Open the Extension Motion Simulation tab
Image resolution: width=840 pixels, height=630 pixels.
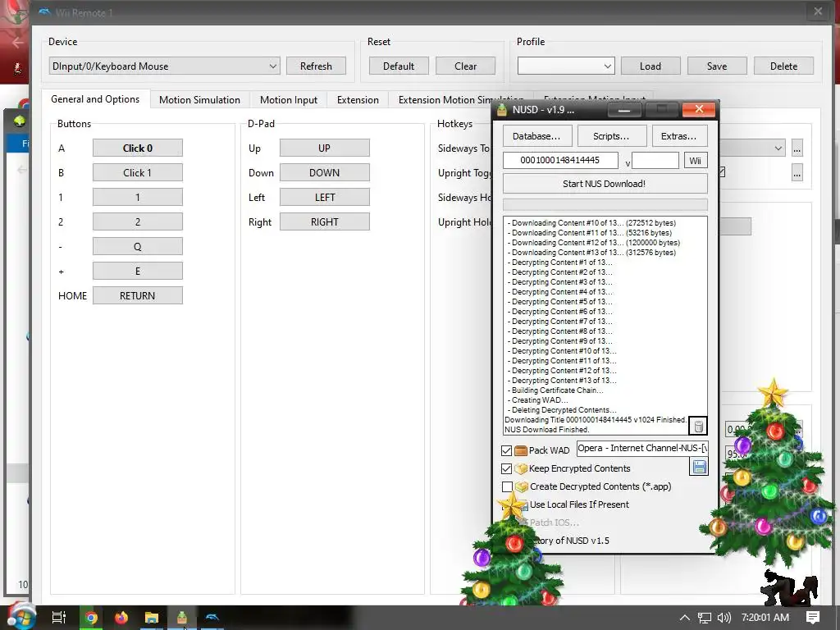coord(461,99)
